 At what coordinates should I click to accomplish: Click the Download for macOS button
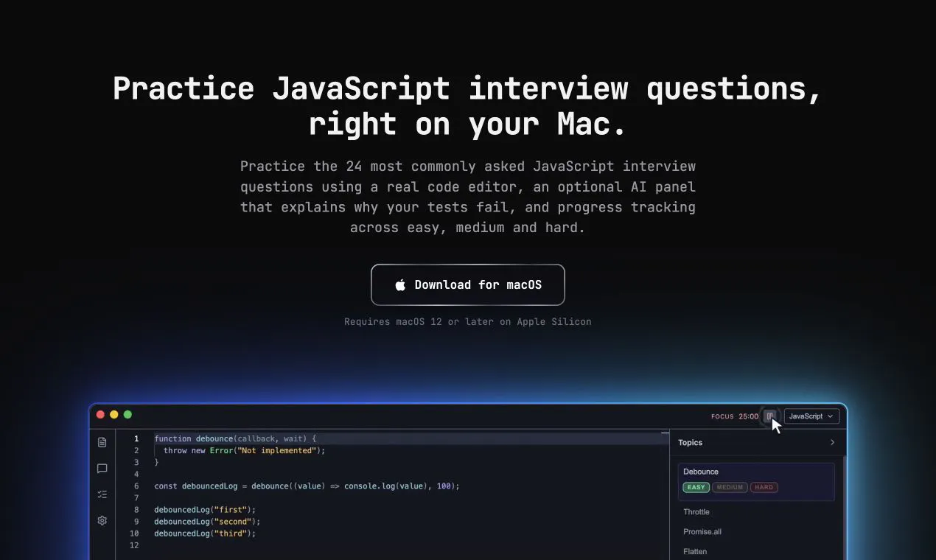point(468,284)
